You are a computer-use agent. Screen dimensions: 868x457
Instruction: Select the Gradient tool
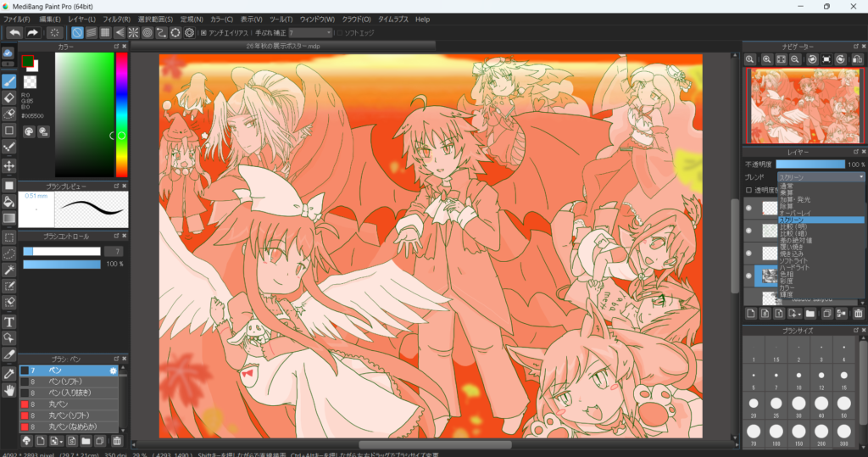click(x=8, y=218)
